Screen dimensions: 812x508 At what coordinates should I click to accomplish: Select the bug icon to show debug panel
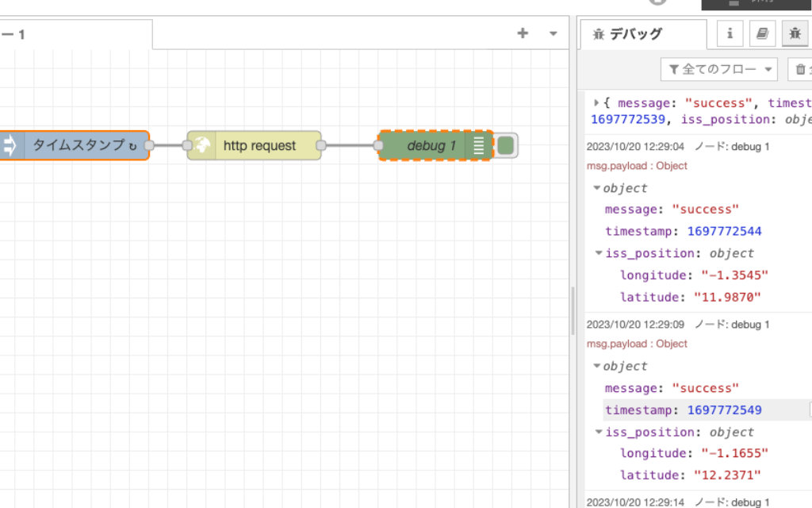click(x=795, y=33)
